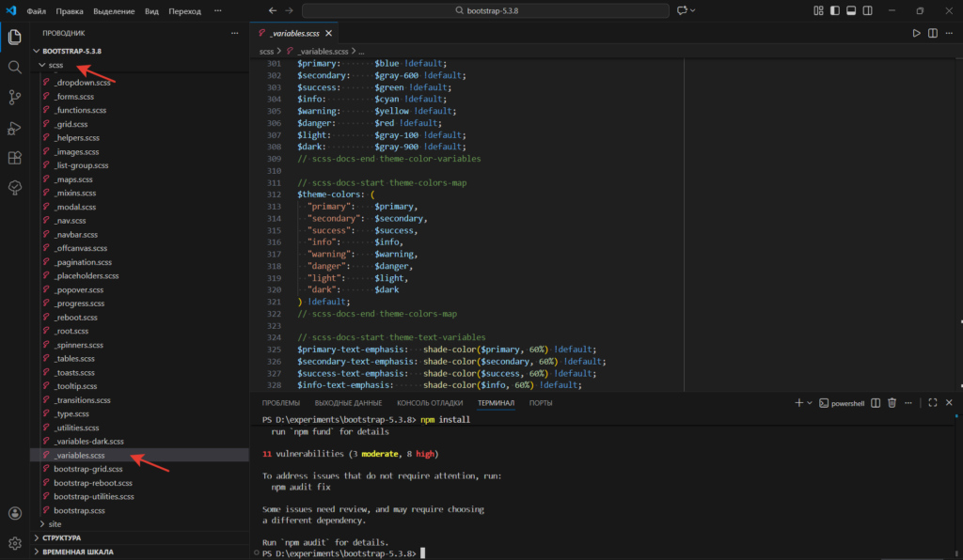The width and height of the screenshot is (963, 560).
Task: Open the terminal profile dropdown chevron
Action: click(811, 402)
